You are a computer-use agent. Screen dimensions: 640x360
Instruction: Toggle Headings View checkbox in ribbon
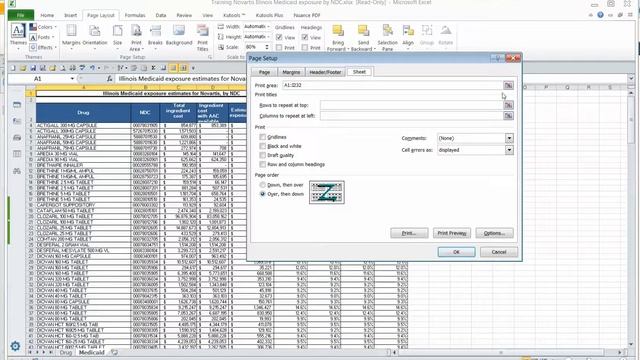305,38
